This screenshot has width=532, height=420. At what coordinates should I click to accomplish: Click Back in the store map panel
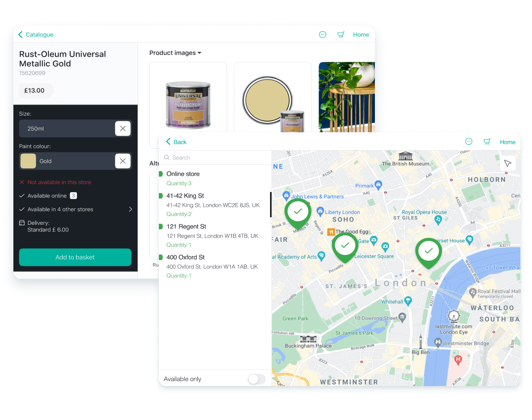click(x=176, y=142)
